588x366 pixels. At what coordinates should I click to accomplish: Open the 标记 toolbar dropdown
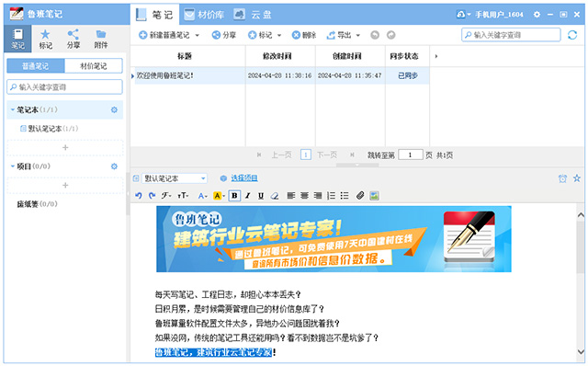click(x=279, y=35)
